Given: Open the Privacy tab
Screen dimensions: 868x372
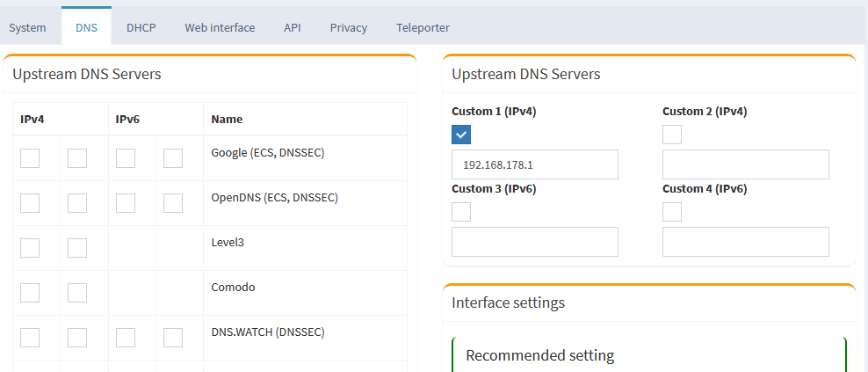Looking at the screenshot, I should 349,27.
